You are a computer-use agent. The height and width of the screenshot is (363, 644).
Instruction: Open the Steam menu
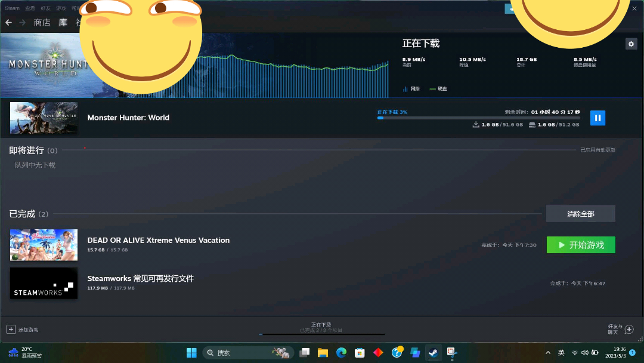pyautogui.click(x=13, y=8)
